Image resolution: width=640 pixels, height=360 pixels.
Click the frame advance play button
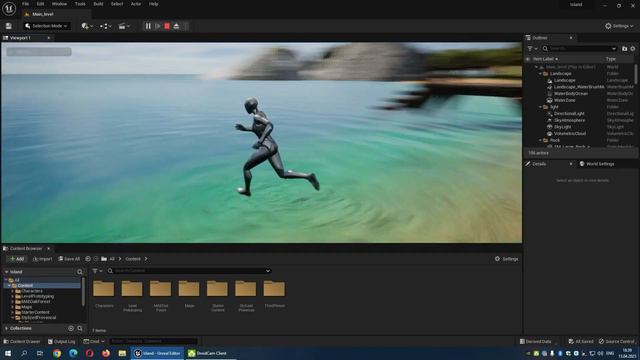(x=158, y=26)
